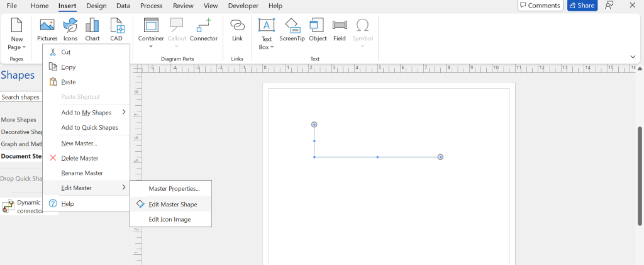The height and width of the screenshot is (265, 644).
Task: Click the Help question mark icon
Action: point(53,203)
